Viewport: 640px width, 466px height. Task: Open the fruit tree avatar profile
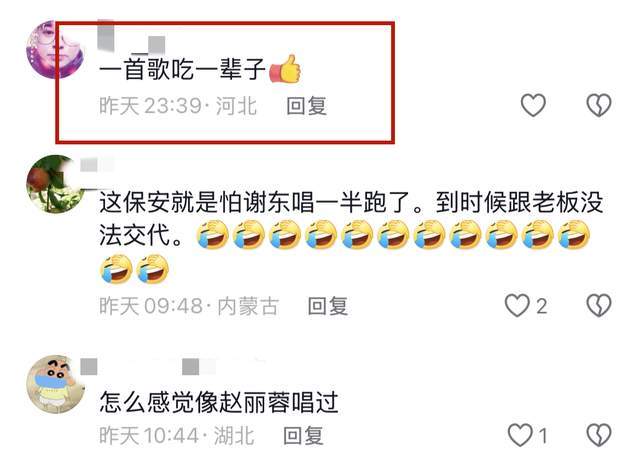pyautogui.click(x=55, y=184)
